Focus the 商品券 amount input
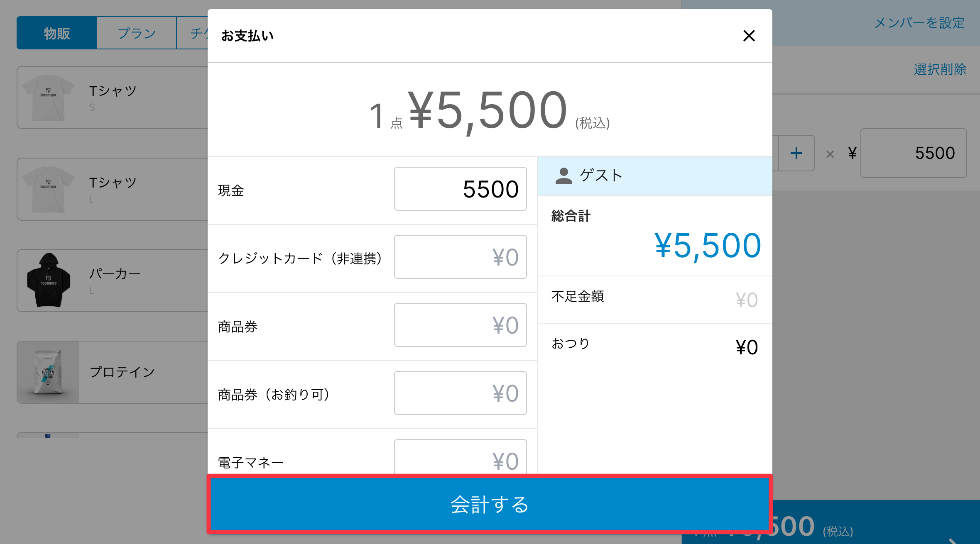This screenshot has height=544, width=980. (460, 325)
